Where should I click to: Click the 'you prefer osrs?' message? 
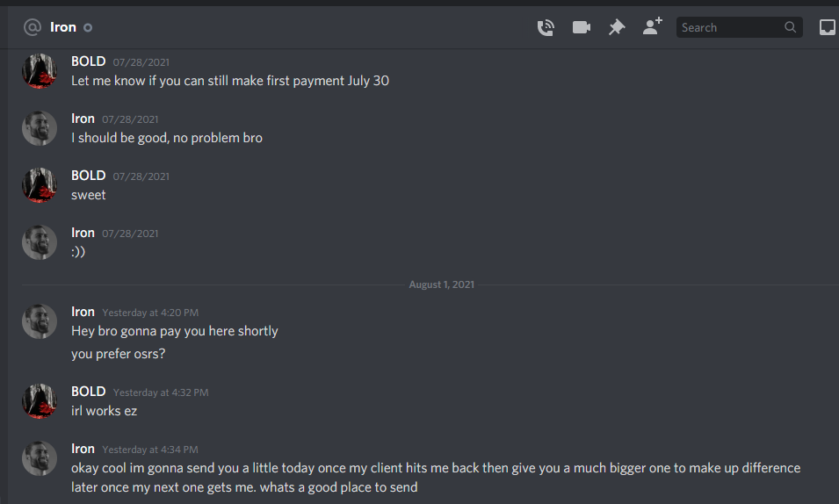(x=119, y=354)
